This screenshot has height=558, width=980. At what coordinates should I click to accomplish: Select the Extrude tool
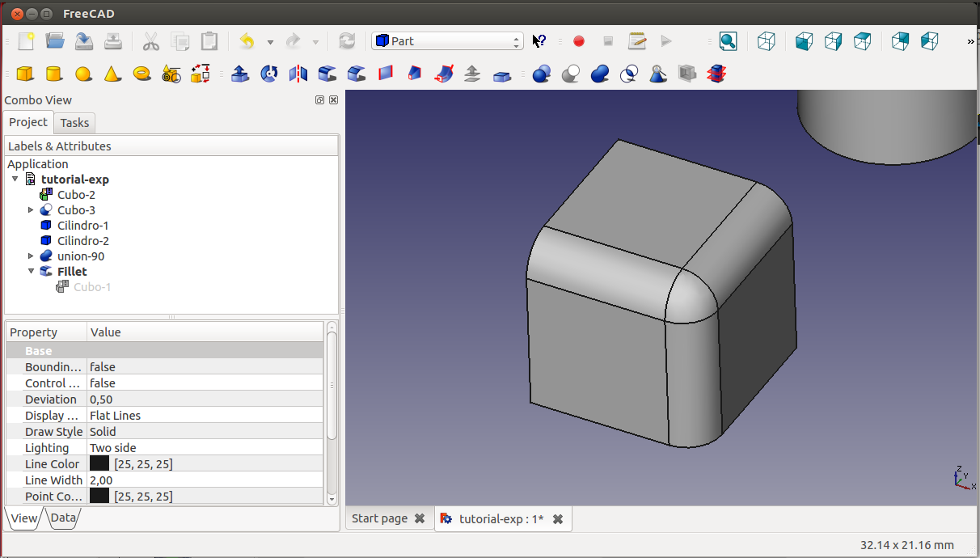239,74
